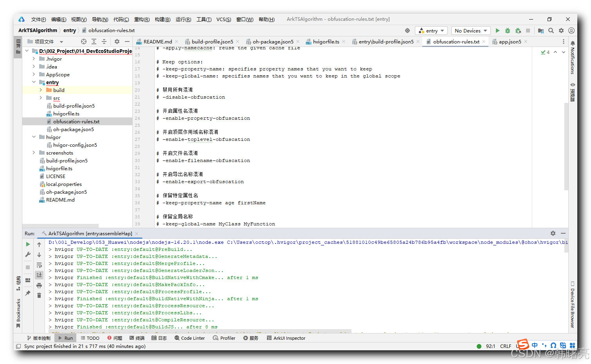
Task: Go to next highlighted problem arrow
Action: (x=563, y=52)
